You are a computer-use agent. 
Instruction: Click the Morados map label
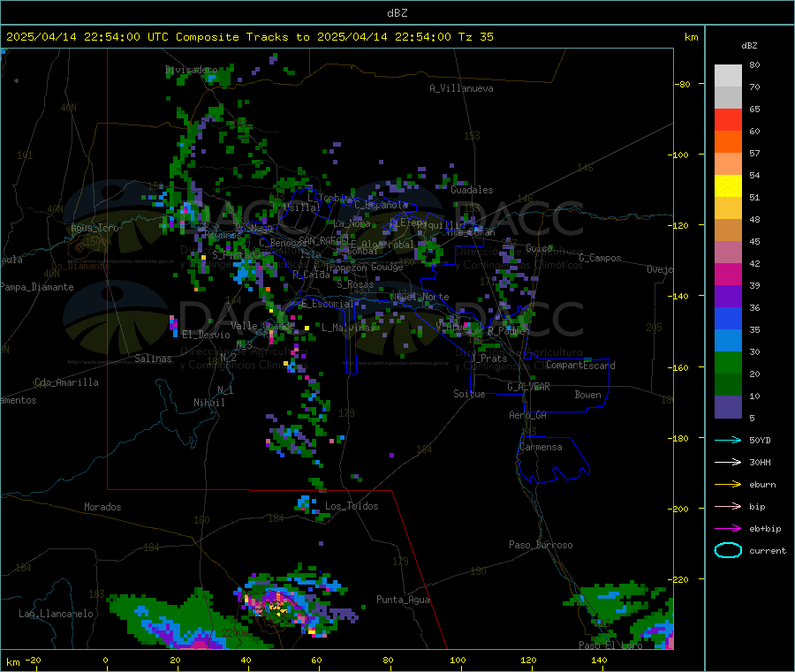(102, 507)
